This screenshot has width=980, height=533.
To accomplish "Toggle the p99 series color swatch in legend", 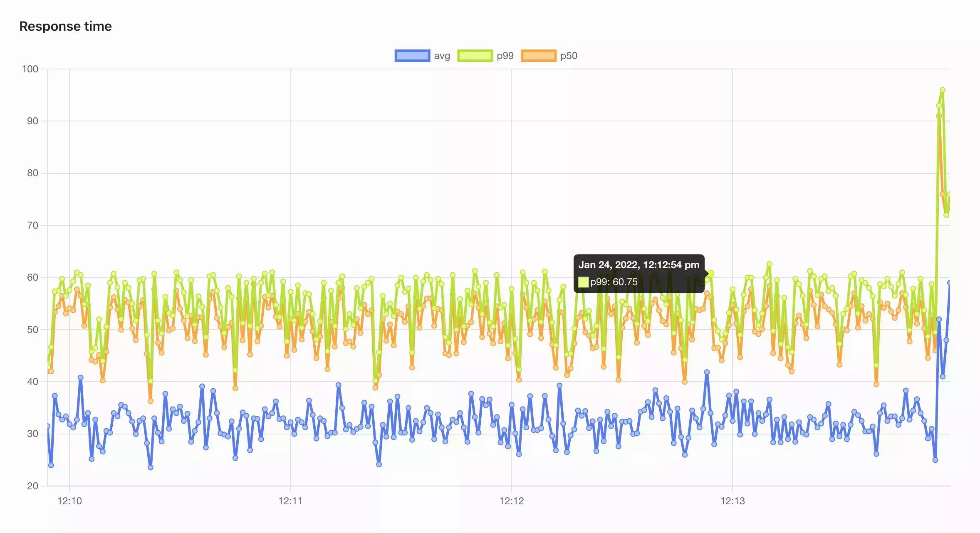I will (x=475, y=56).
